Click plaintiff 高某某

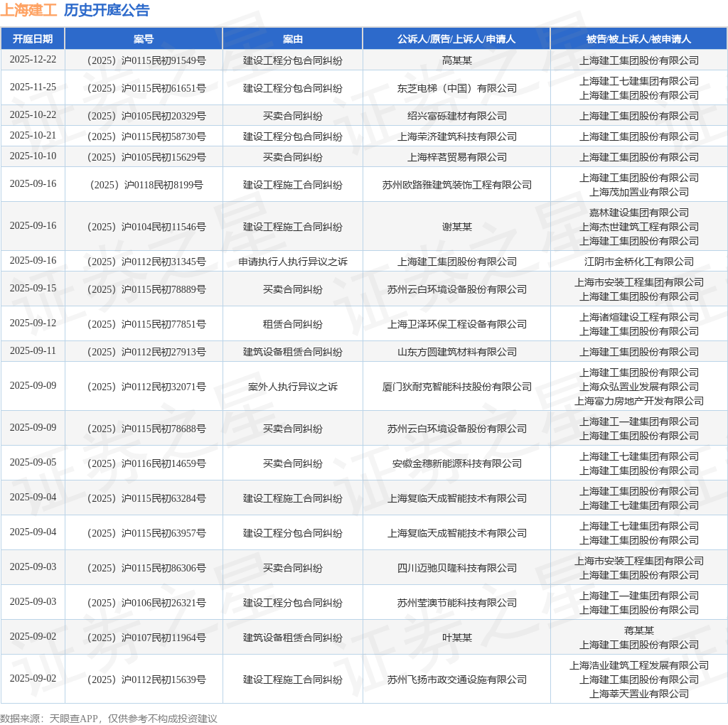point(457,60)
